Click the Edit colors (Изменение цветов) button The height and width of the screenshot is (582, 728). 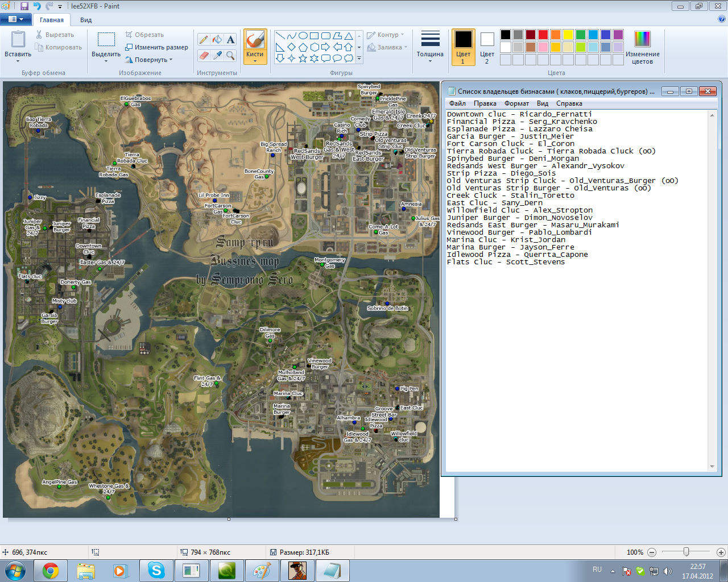coord(642,47)
